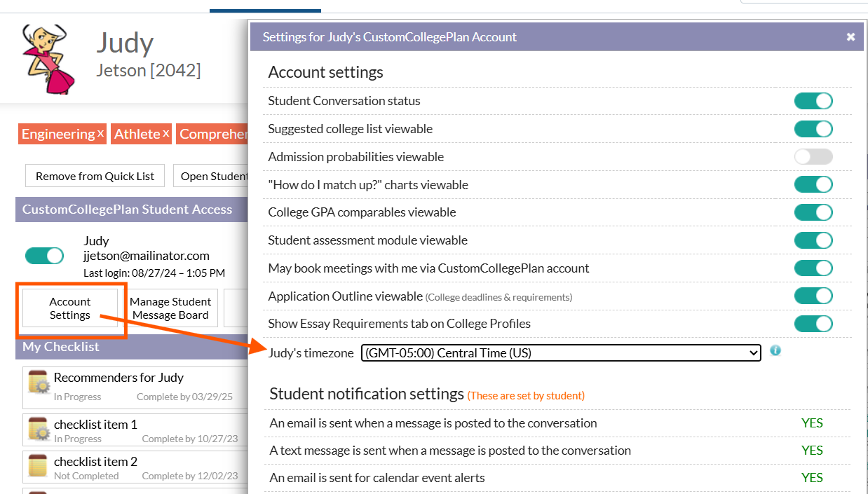
Task: Remove the Athlete tag via its x
Action: click(x=166, y=132)
